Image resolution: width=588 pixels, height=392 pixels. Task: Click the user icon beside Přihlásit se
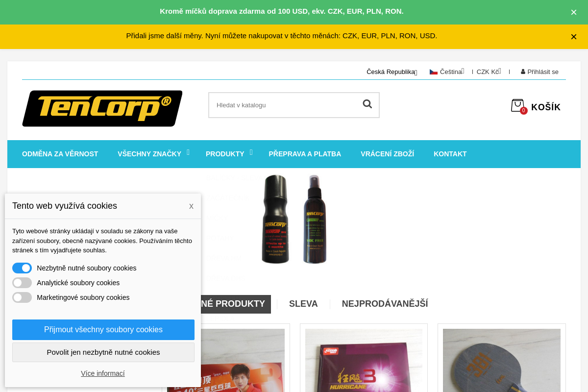point(523,72)
